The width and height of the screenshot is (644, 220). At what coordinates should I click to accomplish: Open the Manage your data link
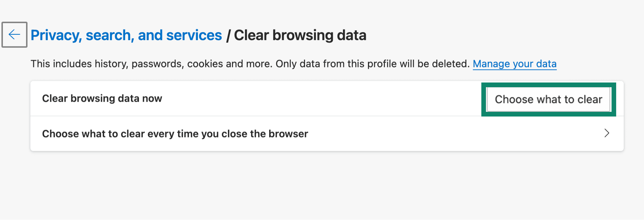coord(514,64)
